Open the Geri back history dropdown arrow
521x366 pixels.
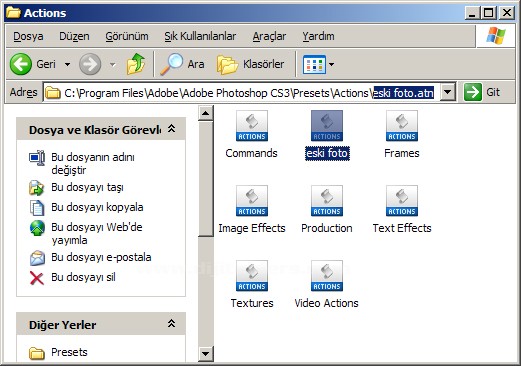pyautogui.click(x=67, y=64)
